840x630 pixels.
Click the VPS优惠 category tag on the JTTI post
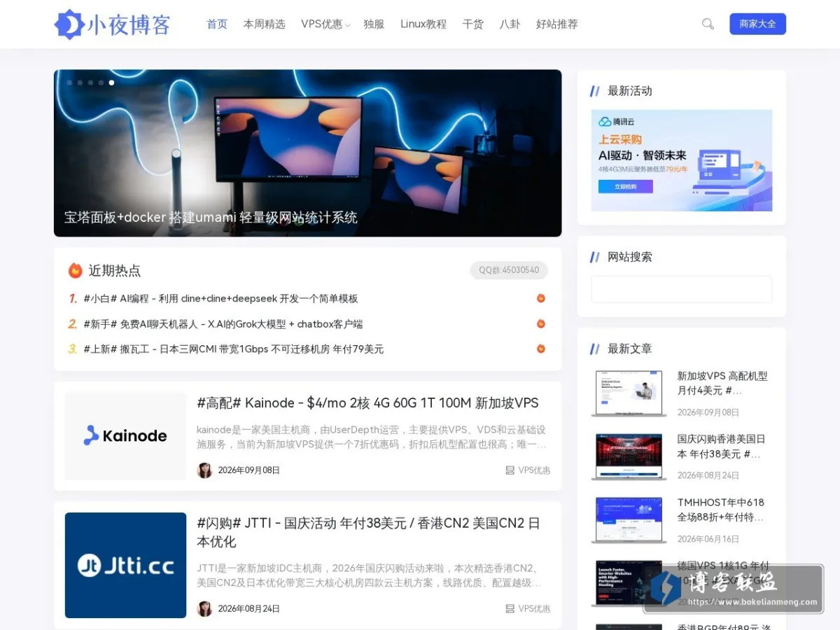[528, 609]
